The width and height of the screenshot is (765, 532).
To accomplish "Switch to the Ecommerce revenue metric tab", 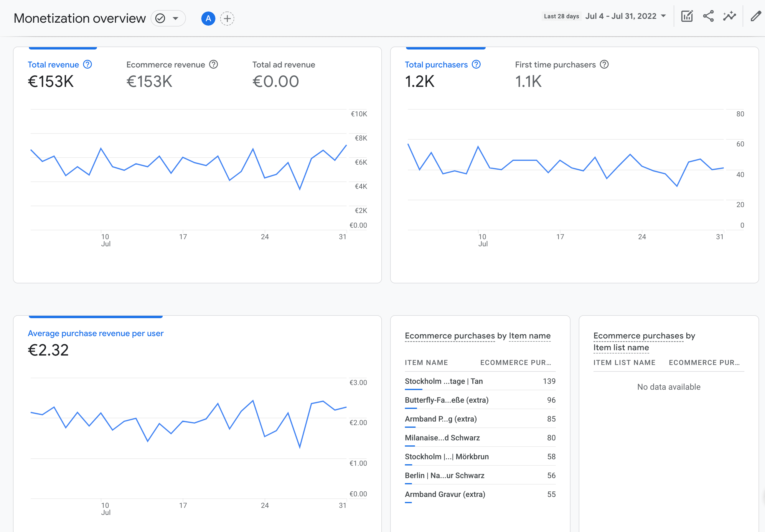I will (166, 65).
